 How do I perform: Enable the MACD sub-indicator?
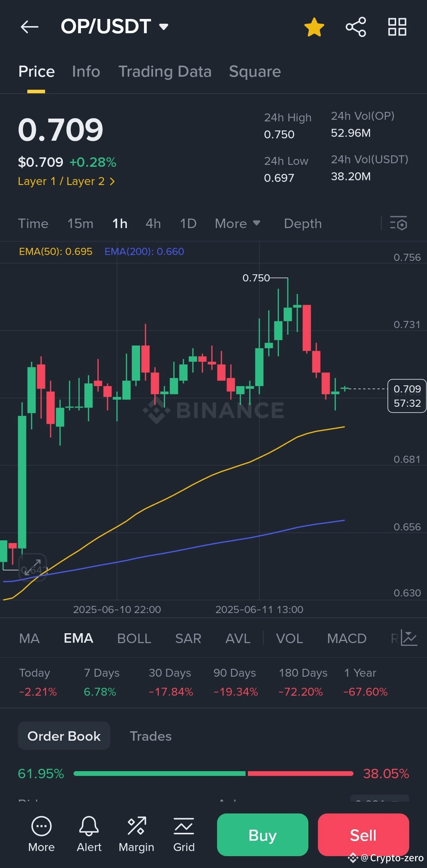pyautogui.click(x=347, y=638)
